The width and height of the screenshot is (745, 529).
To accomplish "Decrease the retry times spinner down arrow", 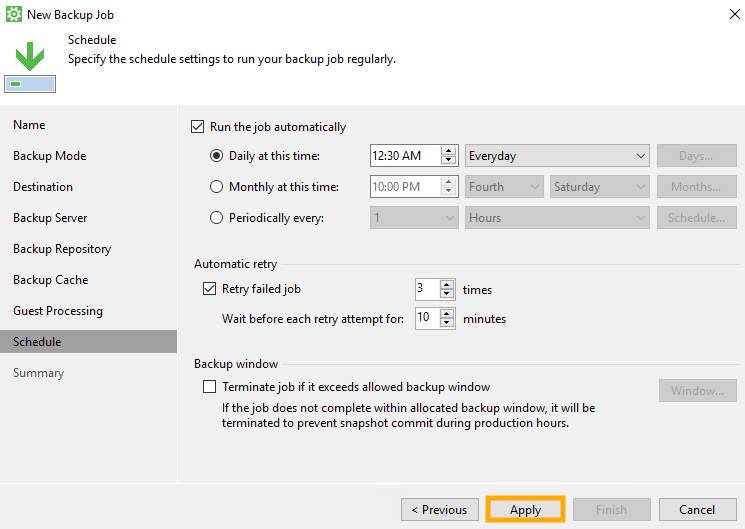I will tap(447, 294).
